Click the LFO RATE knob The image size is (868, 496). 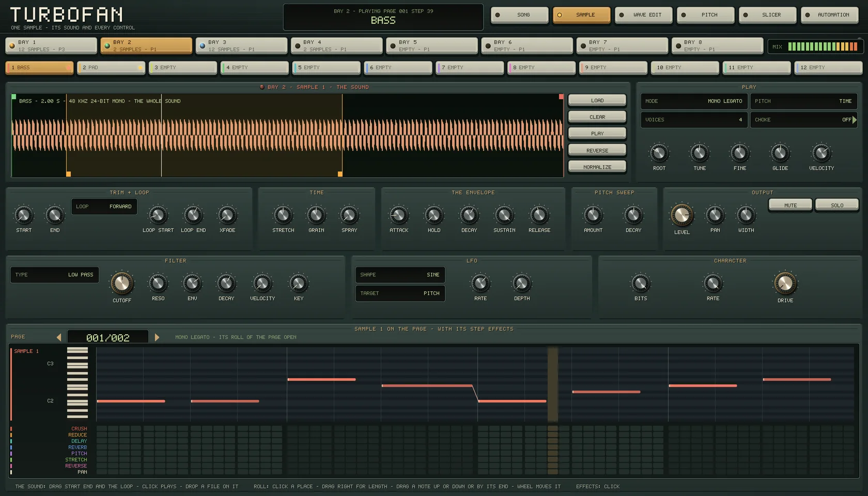481,283
